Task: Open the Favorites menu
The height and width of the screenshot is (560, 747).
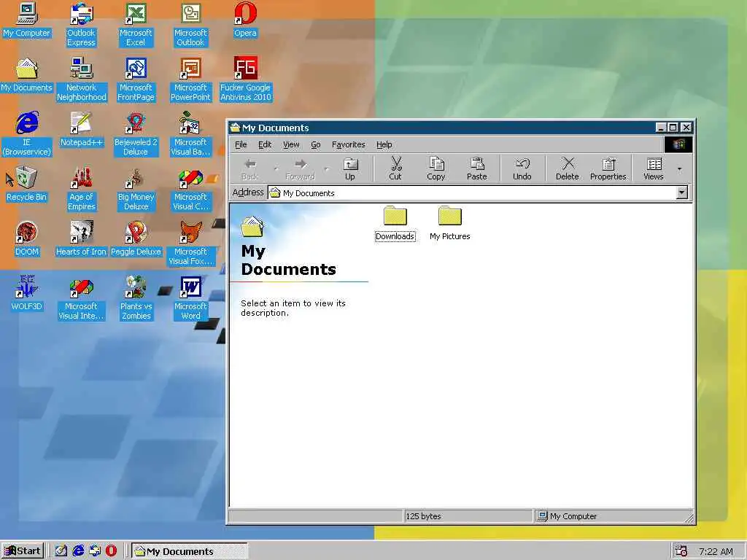Action: click(x=348, y=144)
